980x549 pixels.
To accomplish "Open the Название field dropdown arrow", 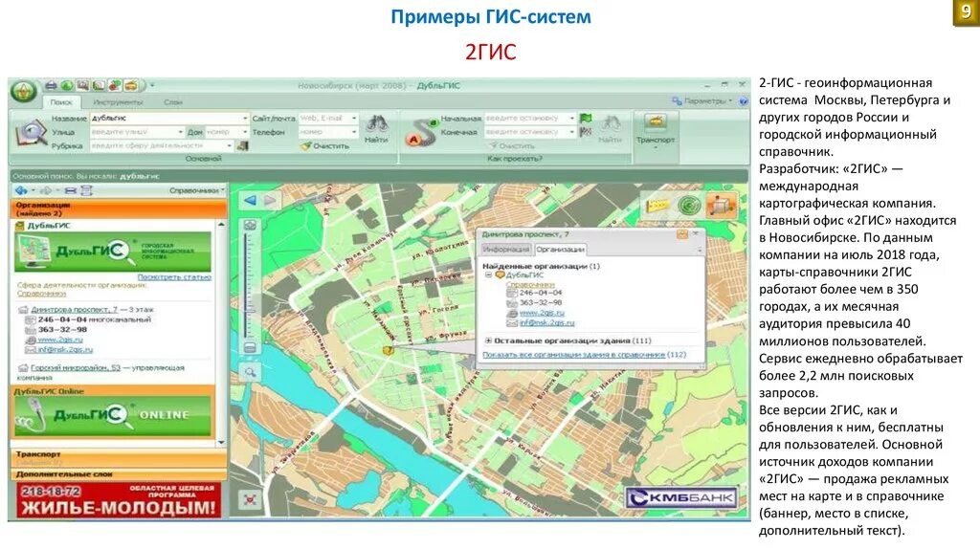I will pyautogui.click(x=244, y=118).
